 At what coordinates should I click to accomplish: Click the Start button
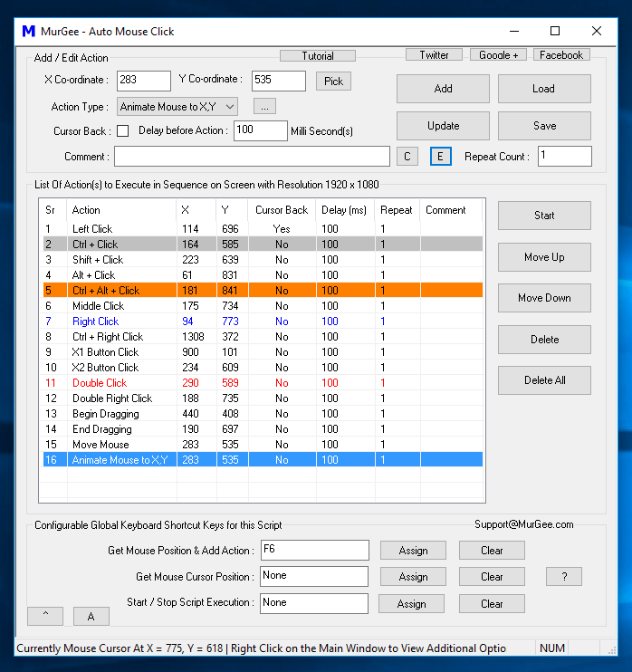(x=544, y=216)
